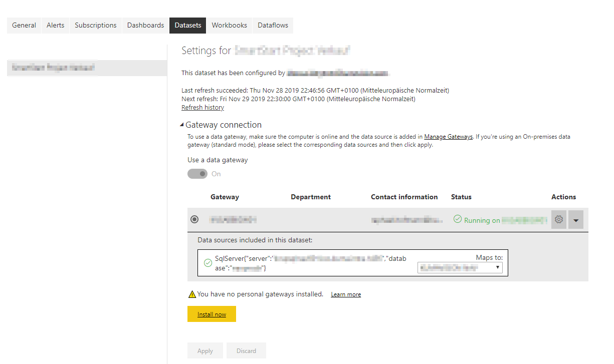Toggle the Use a data gateway switch

(x=197, y=174)
